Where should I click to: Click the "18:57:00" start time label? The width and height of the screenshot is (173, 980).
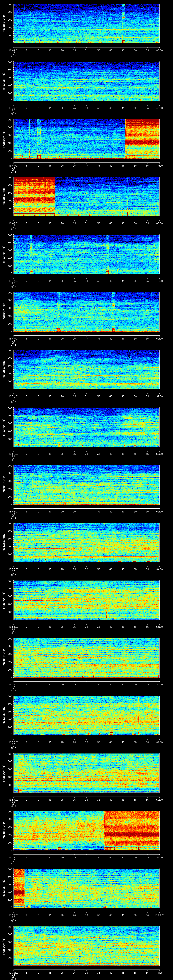(13, 800)
